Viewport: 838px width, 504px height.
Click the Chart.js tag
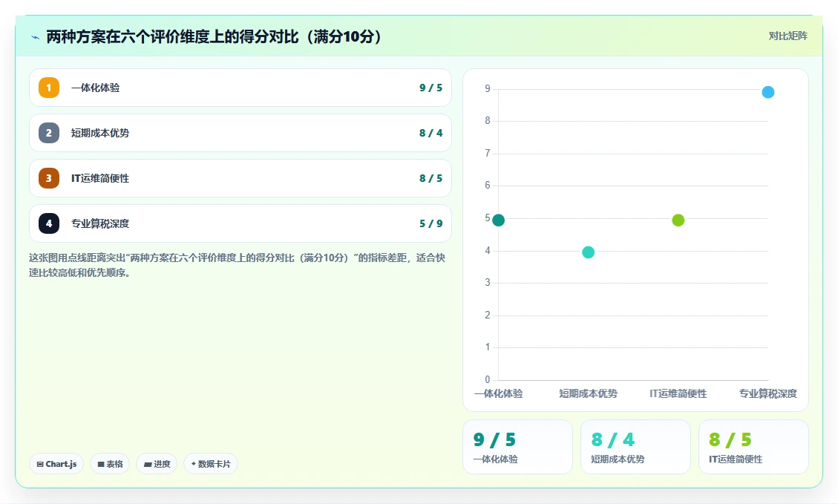(56, 464)
